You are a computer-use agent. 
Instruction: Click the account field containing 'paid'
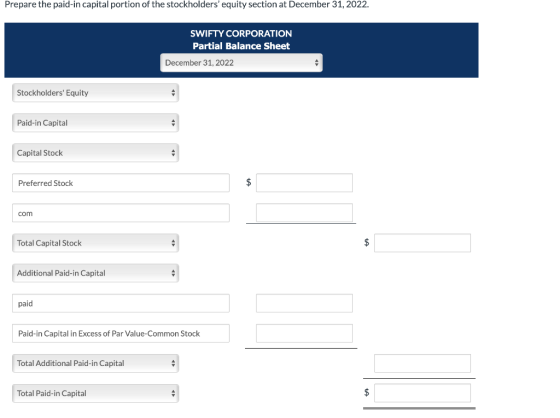point(121,303)
